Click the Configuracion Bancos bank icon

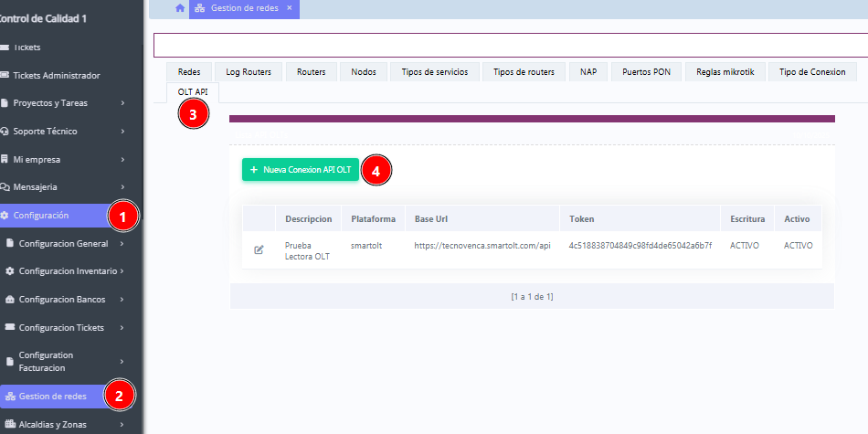point(10,300)
